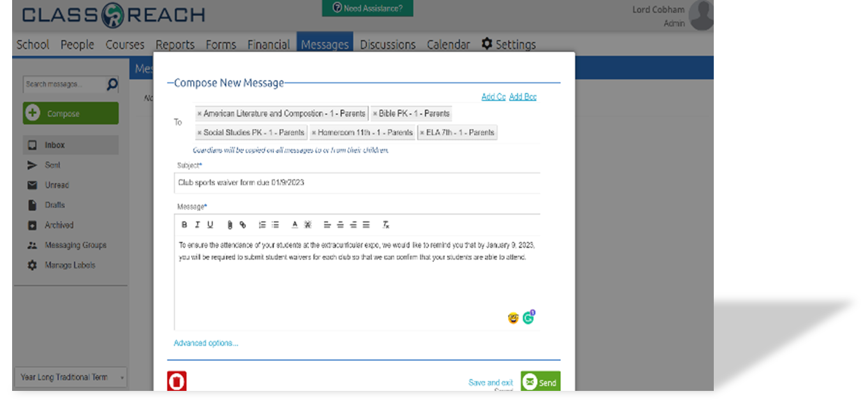Click the user avatar icon

coord(702,15)
